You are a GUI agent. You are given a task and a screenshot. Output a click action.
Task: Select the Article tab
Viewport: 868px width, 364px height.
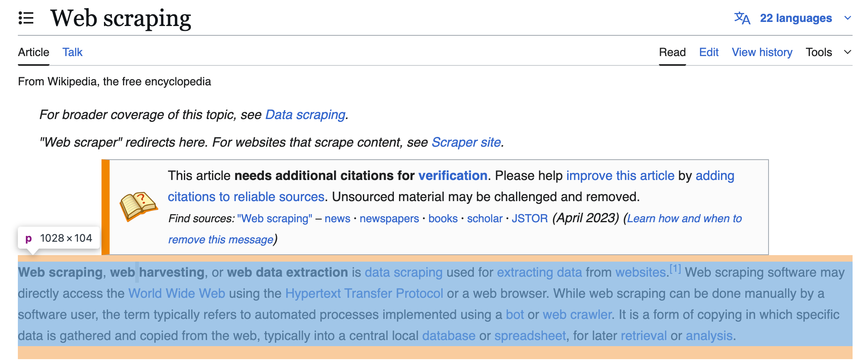click(x=33, y=52)
